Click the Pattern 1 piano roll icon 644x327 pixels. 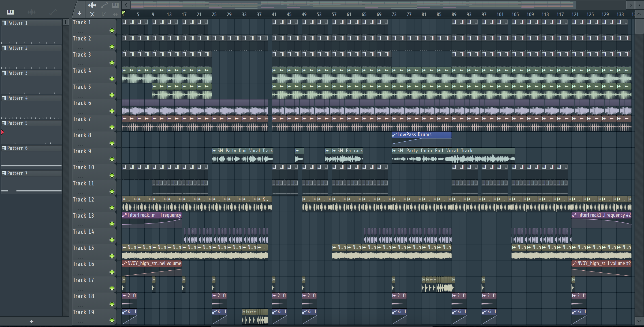(4, 23)
